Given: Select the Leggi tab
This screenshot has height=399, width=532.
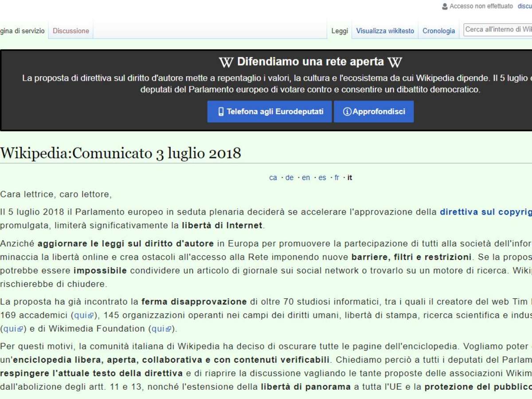Looking at the screenshot, I should pyautogui.click(x=340, y=31).
